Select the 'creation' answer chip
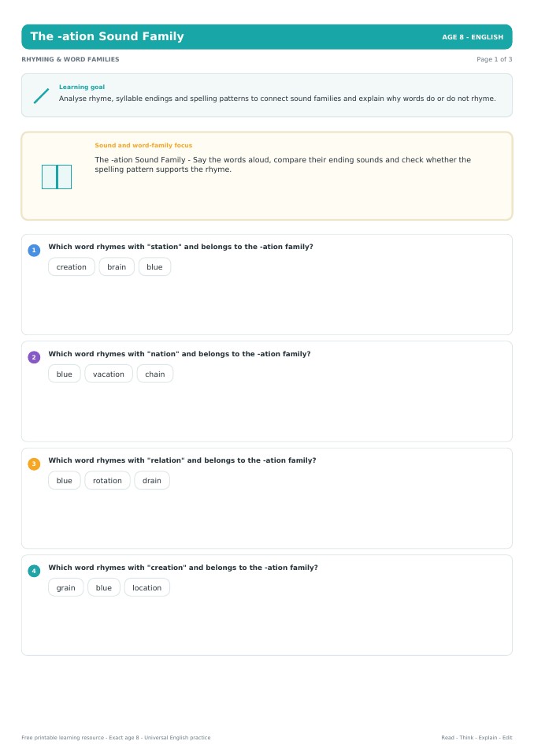This screenshot has width=534, height=756. coord(71,266)
